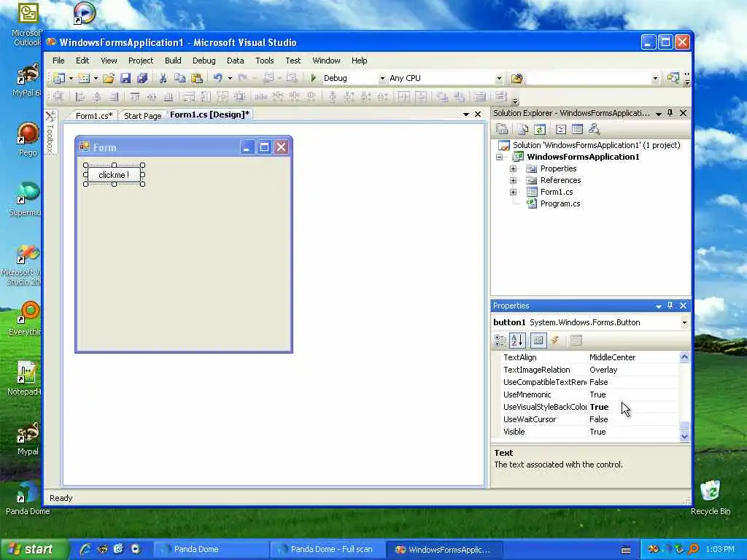Click the View Code icon in Solution Explorer

561,129
